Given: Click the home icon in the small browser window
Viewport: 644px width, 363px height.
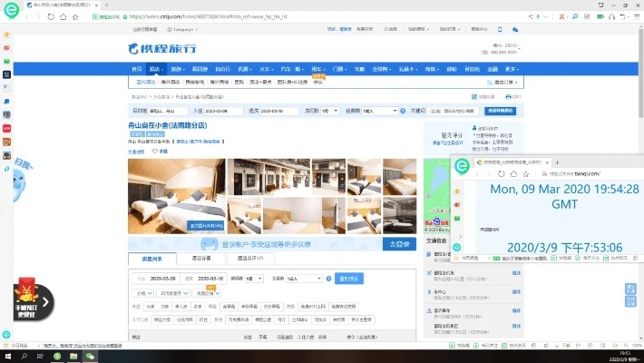Looking at the screenshot, I should [x=513, y=174].
